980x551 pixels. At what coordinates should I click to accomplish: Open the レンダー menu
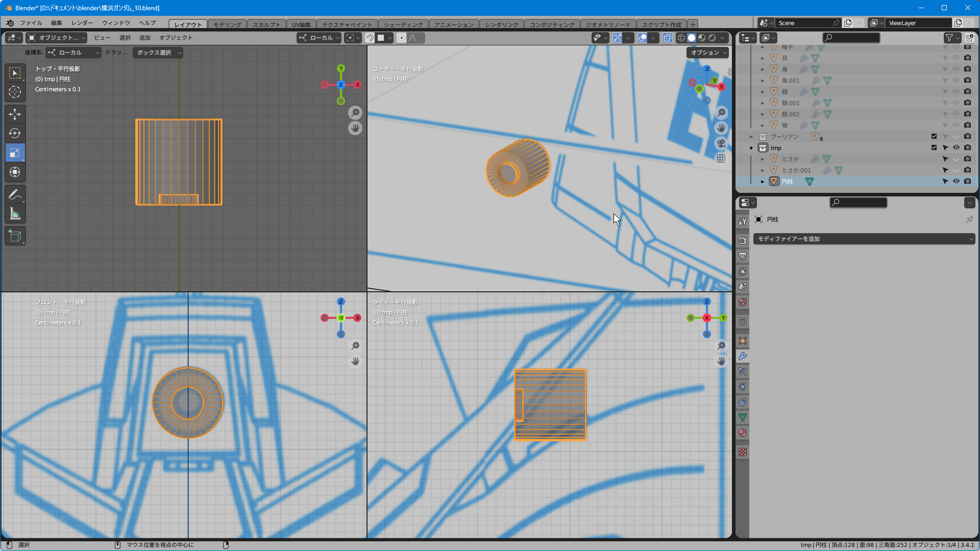[x=82, y=23]
